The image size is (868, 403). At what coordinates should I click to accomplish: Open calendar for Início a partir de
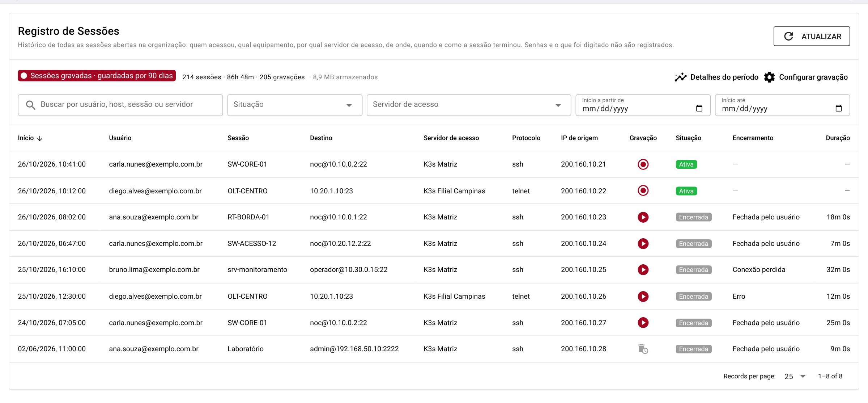pos(699,108)
